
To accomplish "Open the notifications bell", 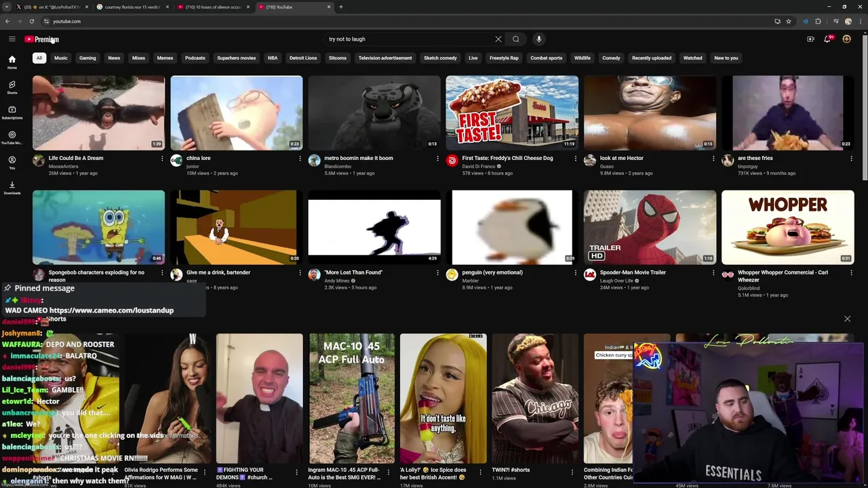I will [x=828, y=39].
